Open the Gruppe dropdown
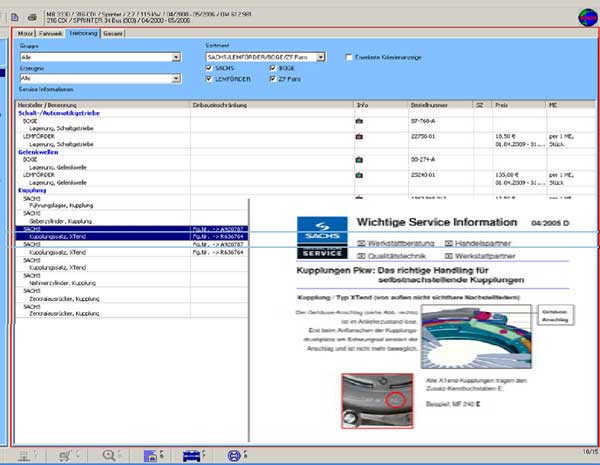This screenshot has height=465, width=600. click(175, 59)
